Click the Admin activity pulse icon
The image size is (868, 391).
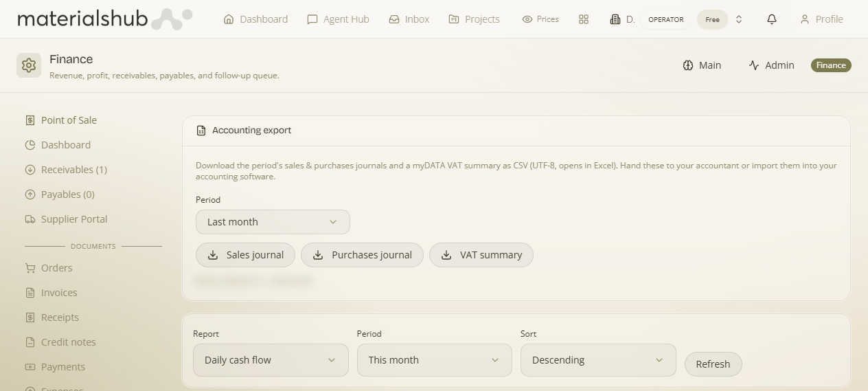tap(754, 65)
